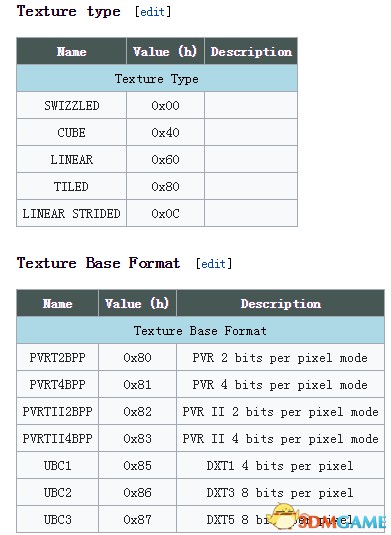Screen dimensions: 391x535
Task: Click edit link beside Texture Base Format
Action: [x=214, y=264]
